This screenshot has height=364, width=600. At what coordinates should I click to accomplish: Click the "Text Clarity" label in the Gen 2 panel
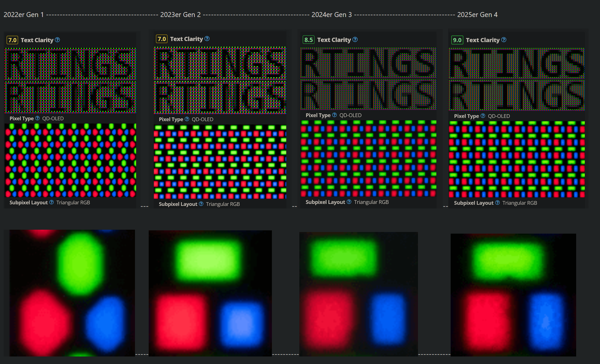187,39
